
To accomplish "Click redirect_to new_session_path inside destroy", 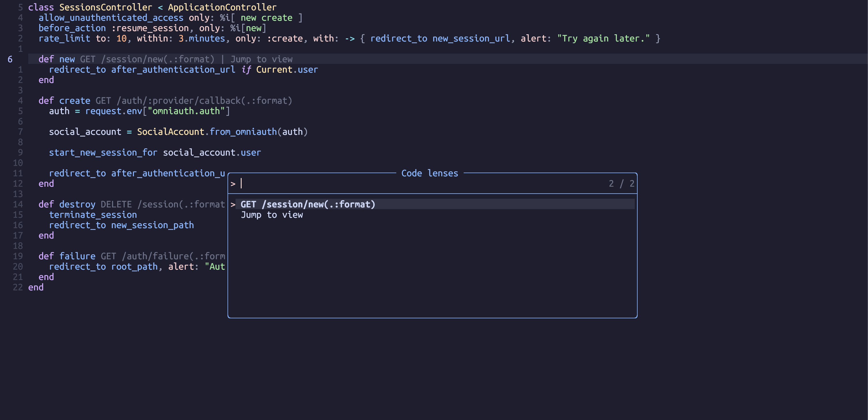I will click(121, 225).
